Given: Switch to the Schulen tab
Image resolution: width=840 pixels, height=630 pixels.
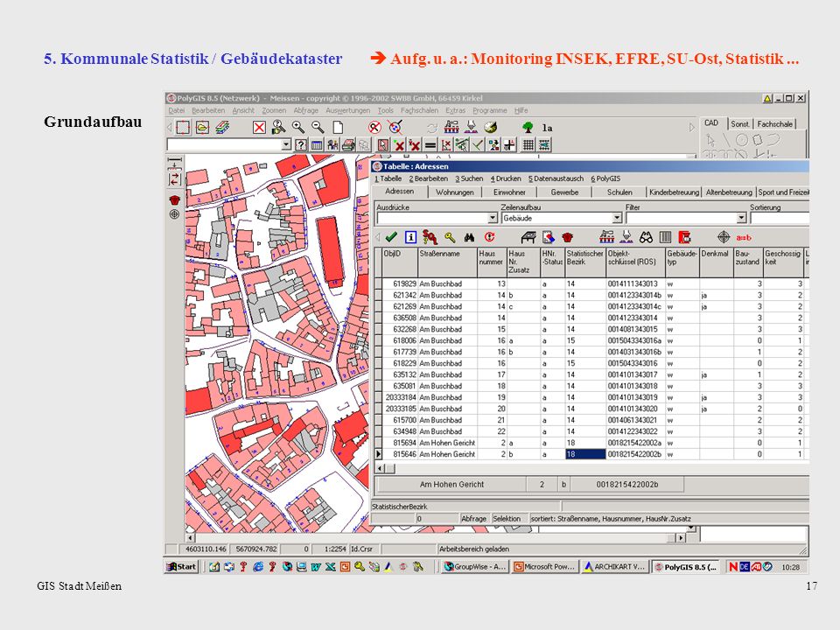Looking at the screenshot, I should [x=619, y=192].
